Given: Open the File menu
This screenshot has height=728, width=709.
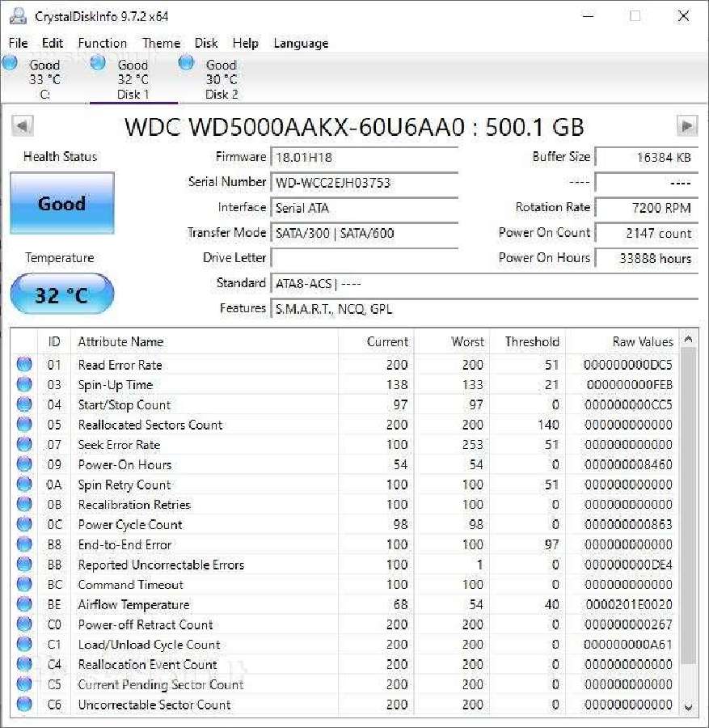Looking at the screenshot, I should pyautogui.click(x=18, y=43).
